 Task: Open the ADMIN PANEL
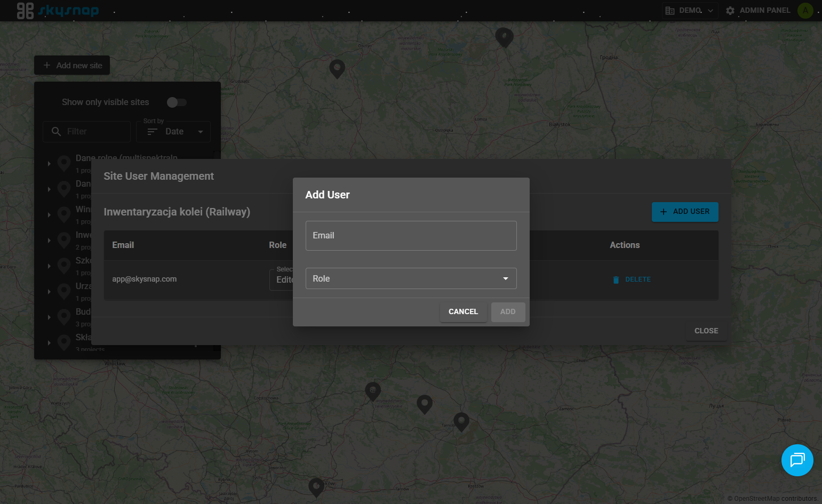pos(758,11)
